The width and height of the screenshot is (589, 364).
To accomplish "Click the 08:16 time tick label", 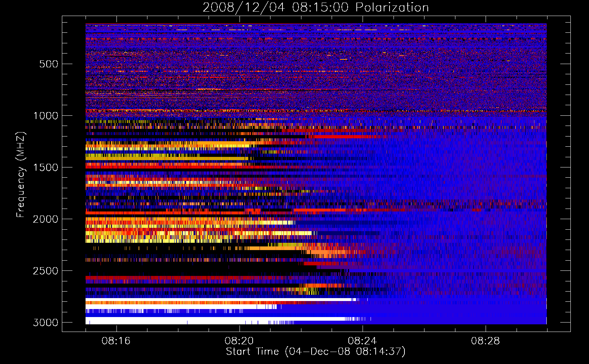I will point(116,341).
